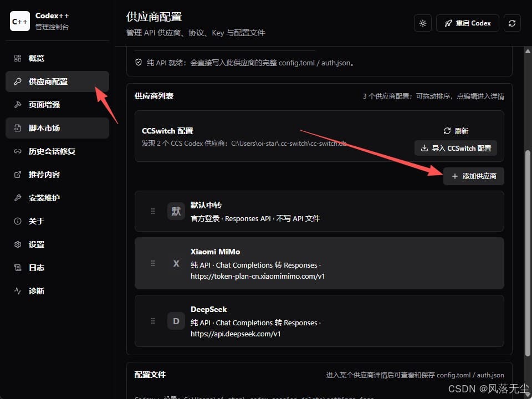Open the 诊断 diagnostics page

pos(57,291)
